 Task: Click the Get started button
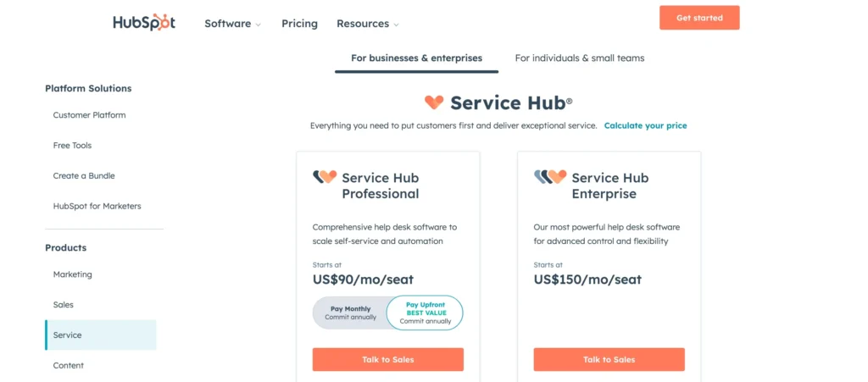pos(699,18)
